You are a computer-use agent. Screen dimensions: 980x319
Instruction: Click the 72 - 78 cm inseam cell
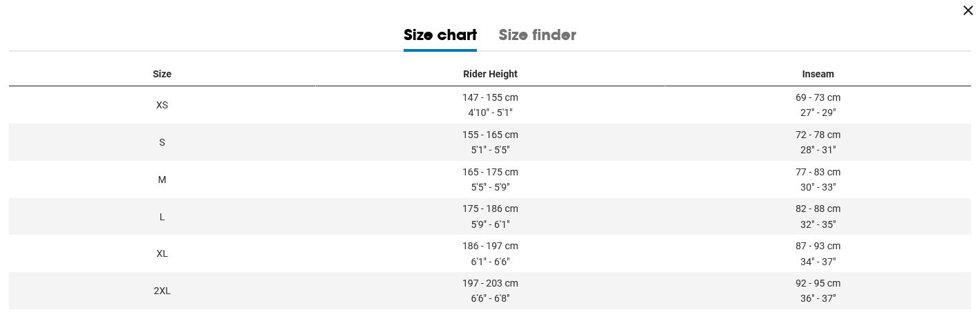coord(818,135)
